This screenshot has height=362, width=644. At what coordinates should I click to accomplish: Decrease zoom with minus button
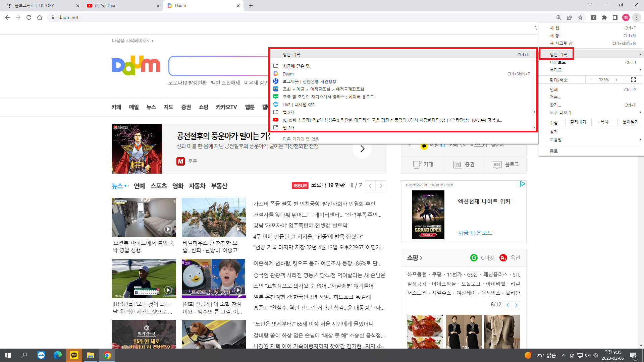(592, 80)
